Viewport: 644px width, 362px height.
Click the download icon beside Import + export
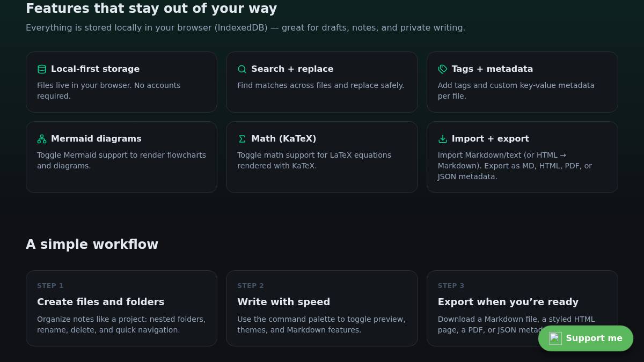click(x=443, y=139)
